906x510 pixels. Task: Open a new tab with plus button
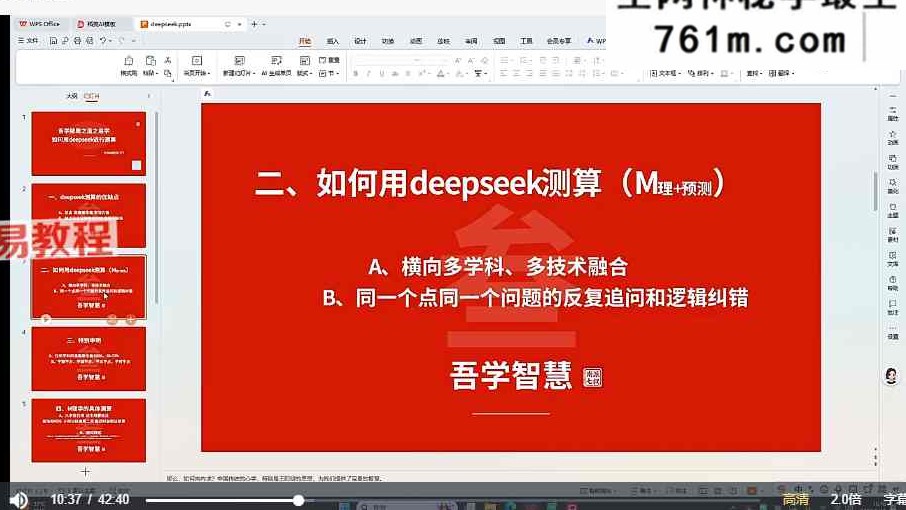pyautogui.click(x=254, y=24)
